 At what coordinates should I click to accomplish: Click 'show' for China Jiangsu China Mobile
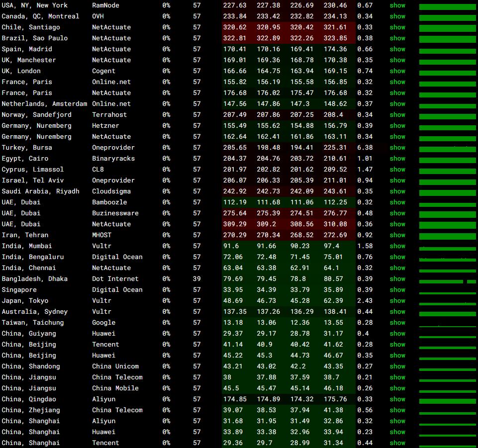point(397,388)
